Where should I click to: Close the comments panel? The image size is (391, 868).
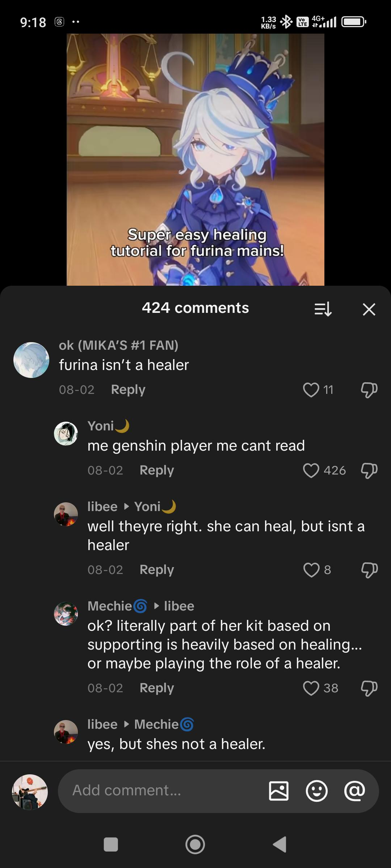click(x=369, y=309)
